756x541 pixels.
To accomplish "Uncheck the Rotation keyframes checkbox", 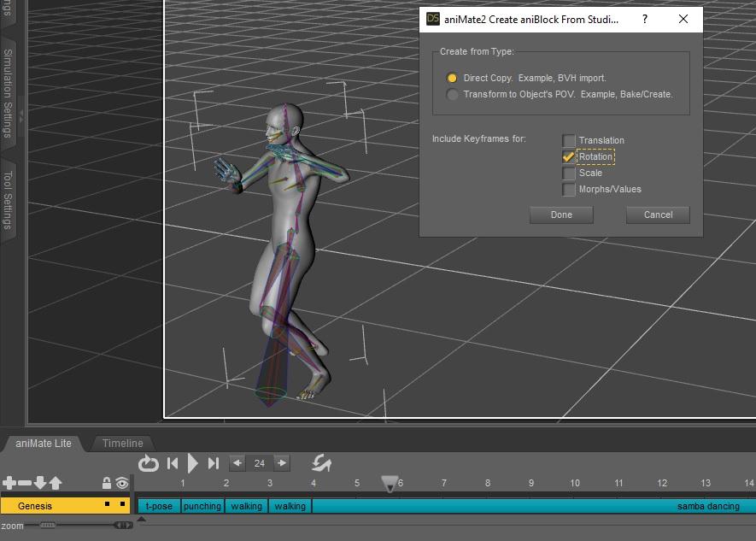I will (569, 156).
